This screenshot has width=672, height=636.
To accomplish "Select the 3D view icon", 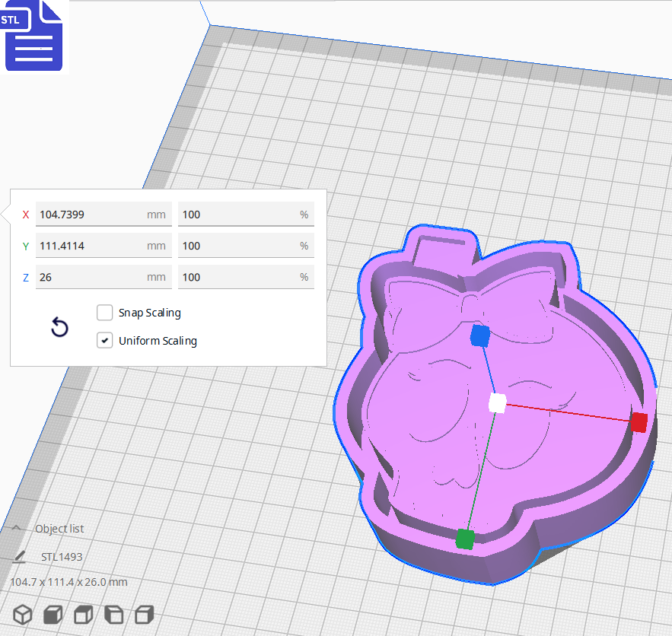I will pyautogui.click(x=22, y=615).
